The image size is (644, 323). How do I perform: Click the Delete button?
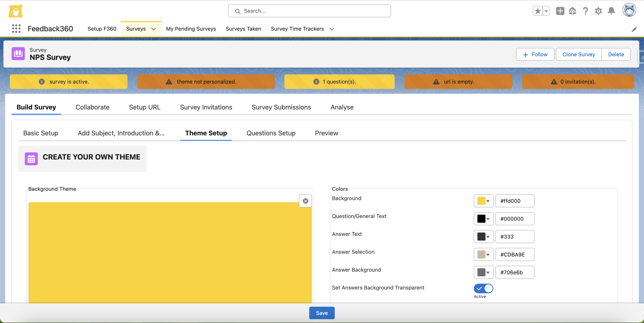pos(616,55)
